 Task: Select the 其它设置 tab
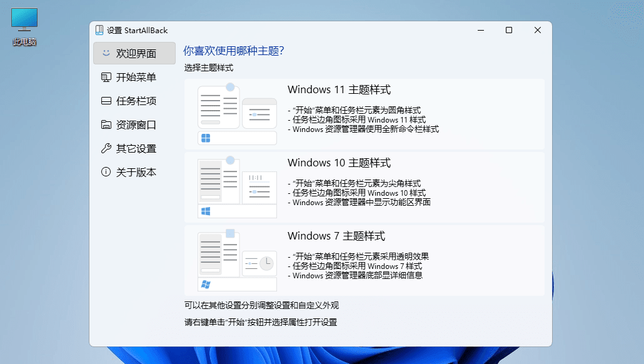pos(134,149)
